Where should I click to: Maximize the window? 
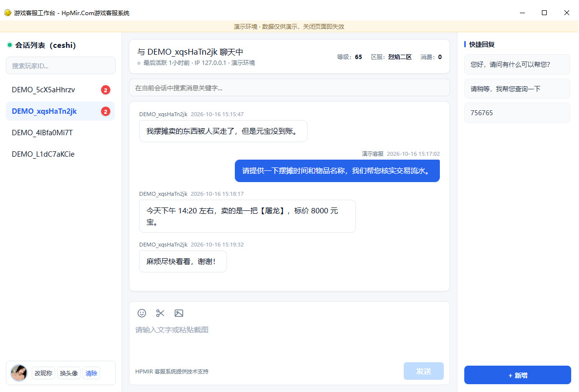(544, 13)
